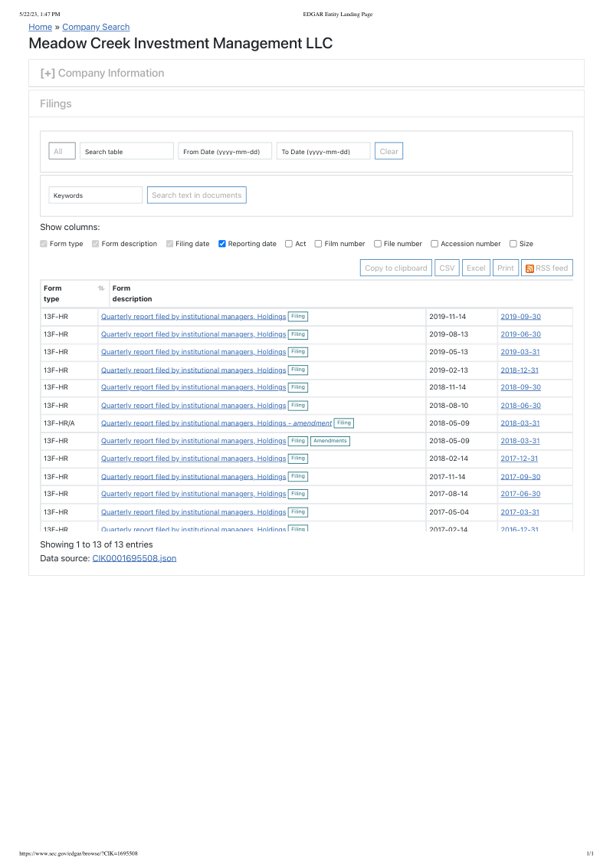Click Filing button for the 2017-08-14 row
The width and height of the screenshot is (613, 868).
tap(298, 494)
